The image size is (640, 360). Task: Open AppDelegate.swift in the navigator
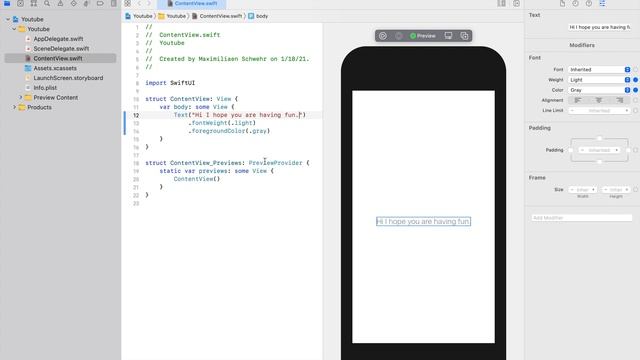tap(58, 39)
